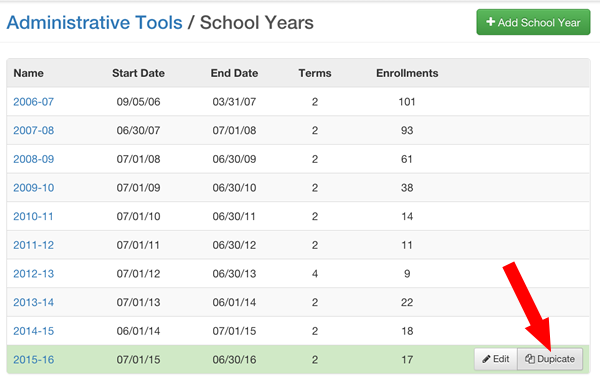Select the 2008-09 school year link
This screenshot has width=600, height=381.
[x=34, y=159]
